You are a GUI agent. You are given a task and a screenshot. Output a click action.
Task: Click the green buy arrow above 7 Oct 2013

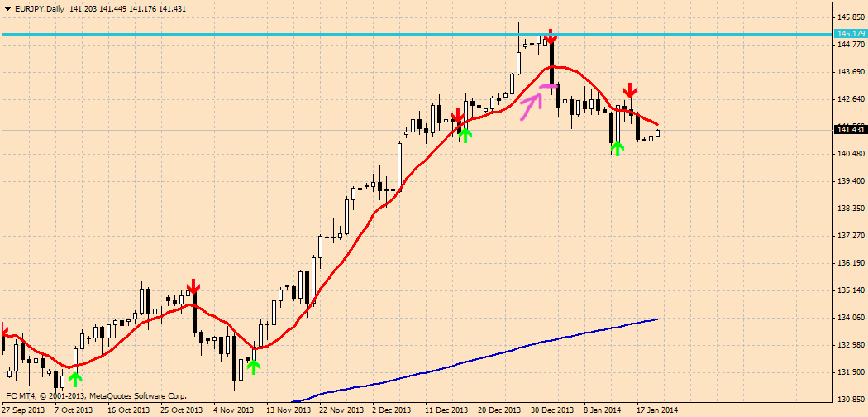coord(74,379)
